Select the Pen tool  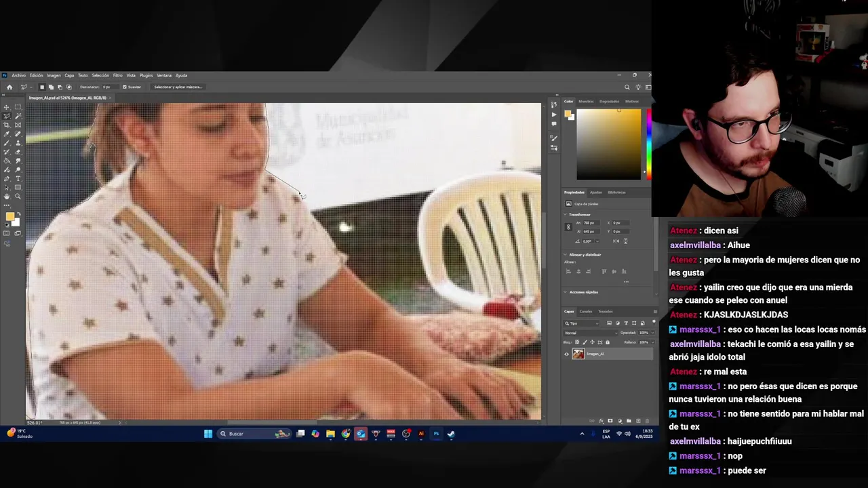(7, 178)
